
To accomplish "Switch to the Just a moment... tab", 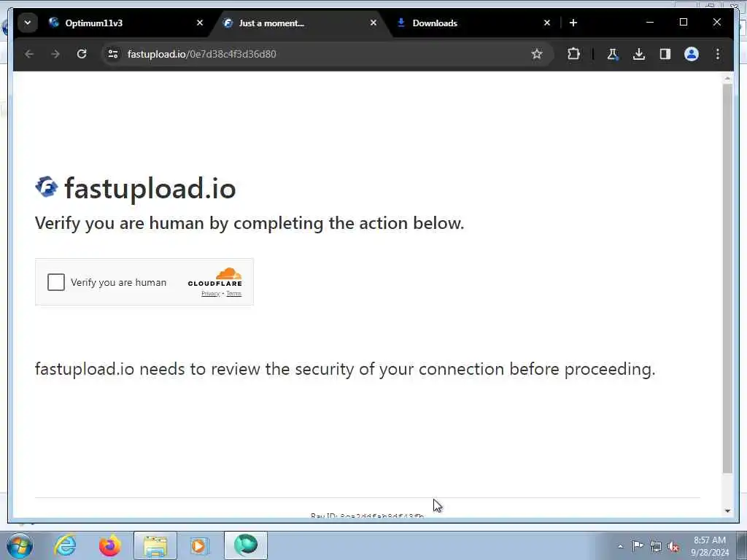I will click(301, 23).
